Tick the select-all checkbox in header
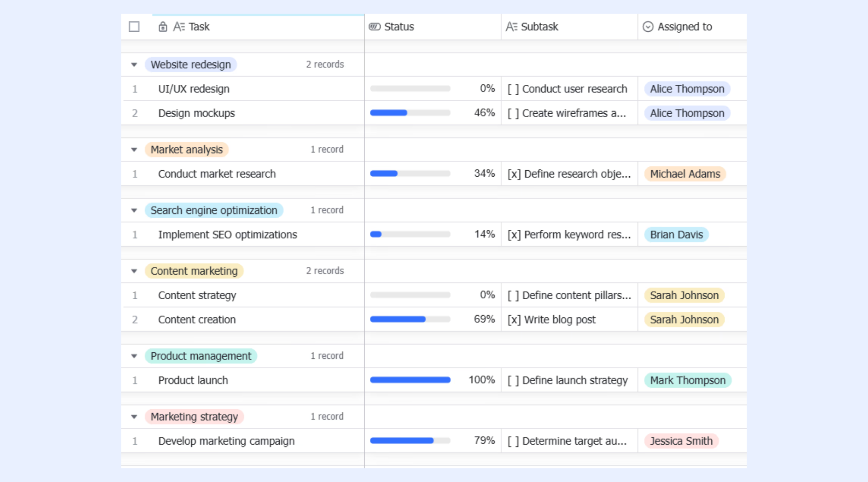This screenshot has height=482, width=868. click(134, 27)
